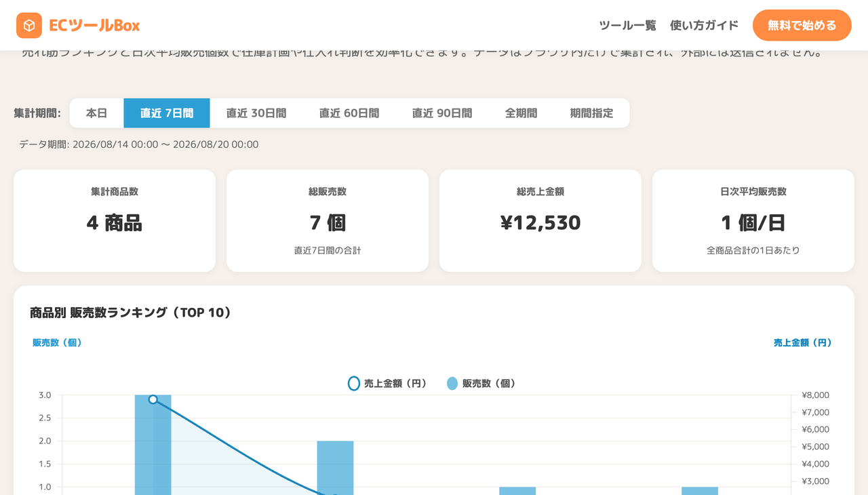Open the ECツールBox home link text

pos(94,26)
